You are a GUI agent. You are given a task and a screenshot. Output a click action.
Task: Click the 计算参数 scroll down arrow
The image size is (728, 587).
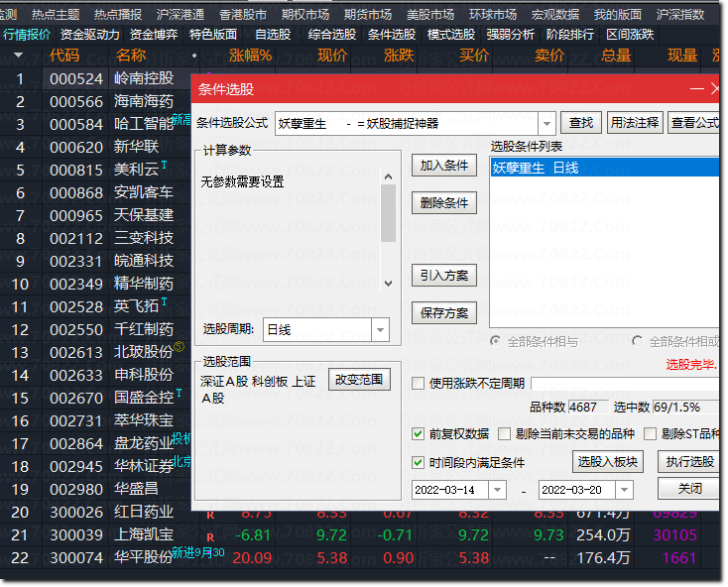point(388,283)
